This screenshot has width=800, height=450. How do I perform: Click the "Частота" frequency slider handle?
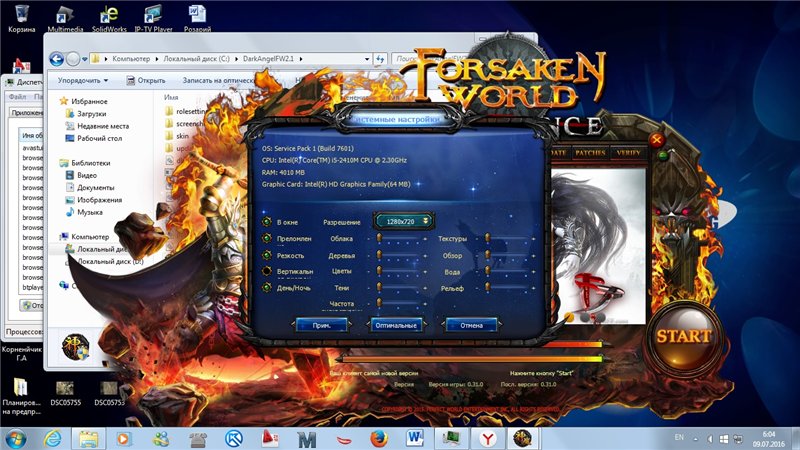[x=379, y=304]
